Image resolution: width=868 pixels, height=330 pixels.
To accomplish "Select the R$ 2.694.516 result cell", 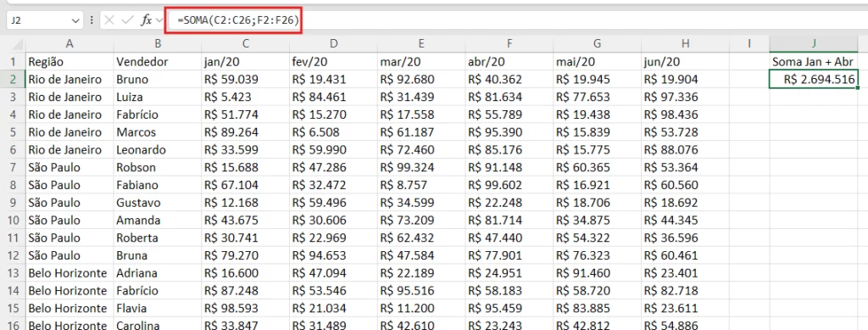I will (x=814, y=79).
